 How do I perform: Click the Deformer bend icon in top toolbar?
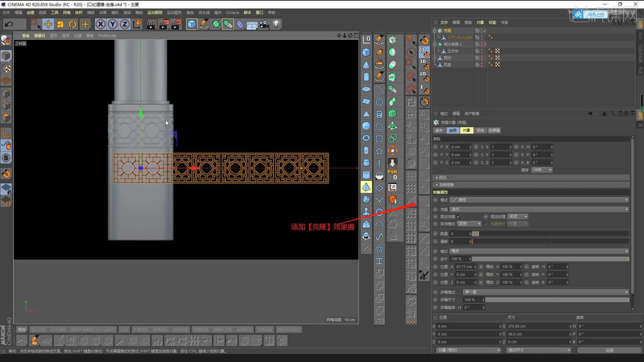[240, 24]
